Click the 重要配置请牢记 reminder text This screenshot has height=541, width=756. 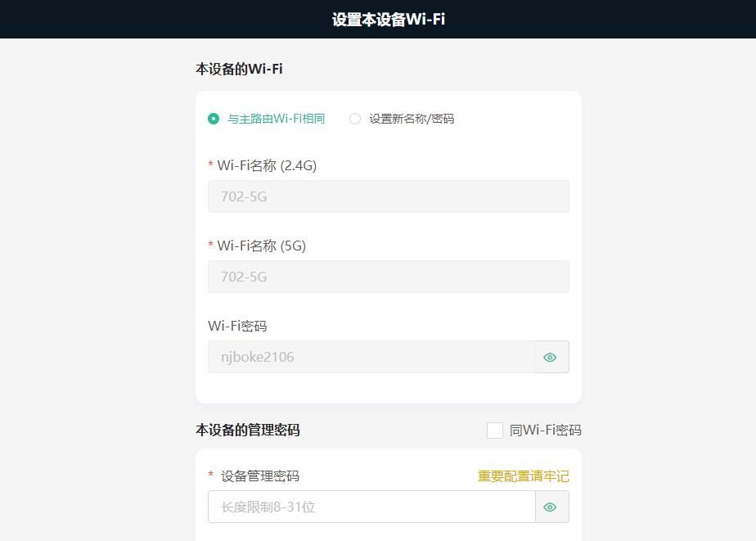[523, 476]
